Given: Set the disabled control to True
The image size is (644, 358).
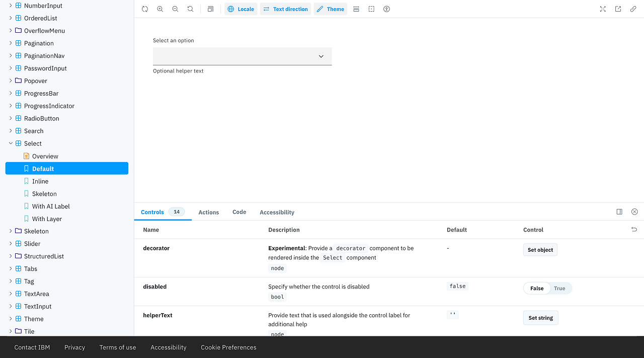Looking at the screenshot, I should tap(559, 288).
